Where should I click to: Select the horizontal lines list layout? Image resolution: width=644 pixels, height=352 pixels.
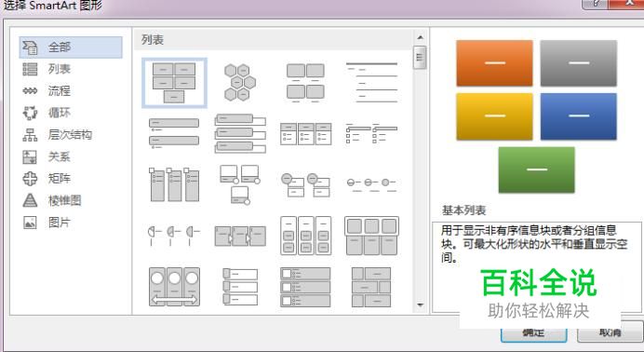(371, 83)
